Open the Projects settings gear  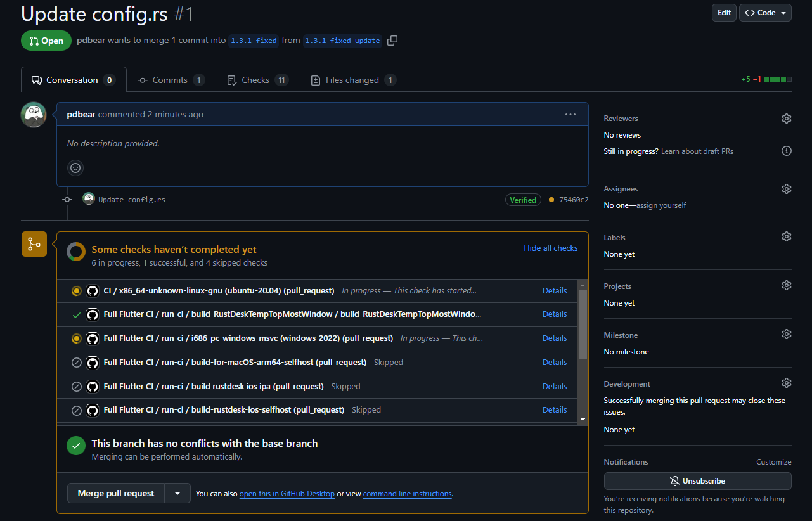pos(787,285)
